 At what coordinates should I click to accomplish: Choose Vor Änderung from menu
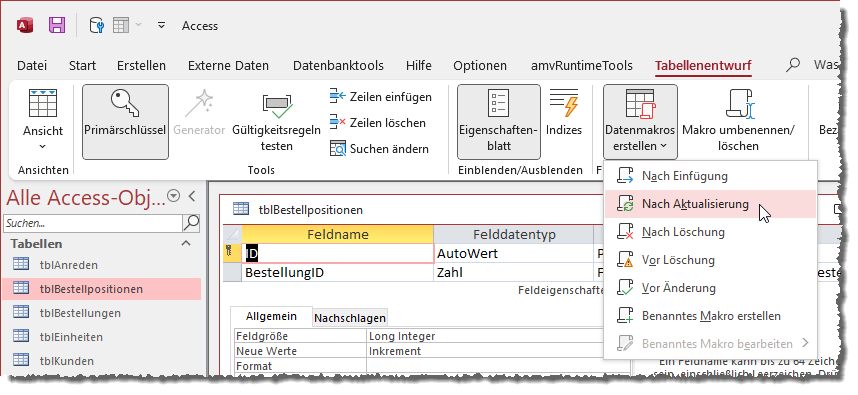[x=710, y=288]
